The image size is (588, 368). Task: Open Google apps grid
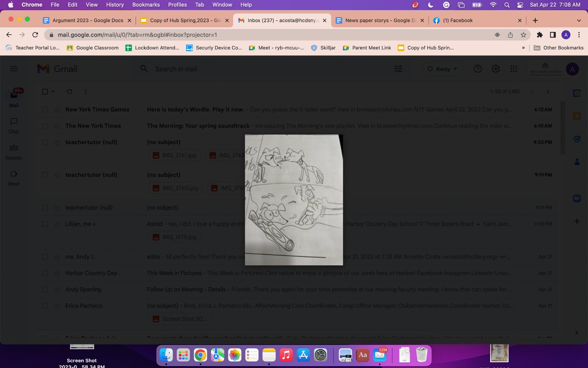pos(514,69)
